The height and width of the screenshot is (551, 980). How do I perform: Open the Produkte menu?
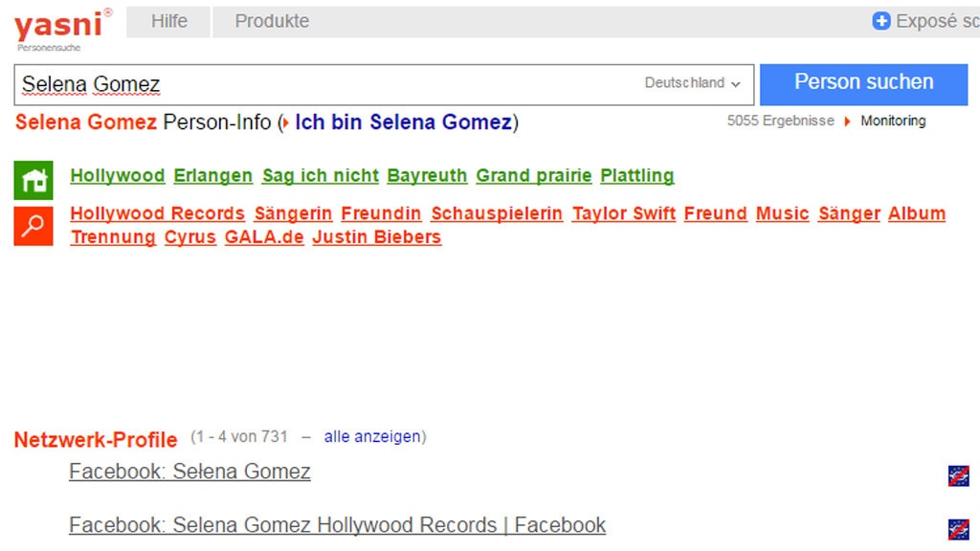point(271,20)
